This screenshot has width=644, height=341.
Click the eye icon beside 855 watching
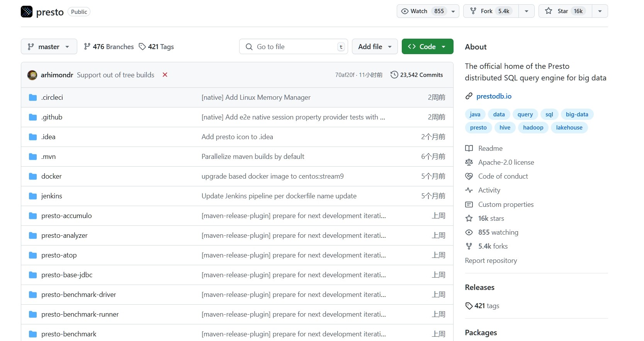[x=469, y=232]
